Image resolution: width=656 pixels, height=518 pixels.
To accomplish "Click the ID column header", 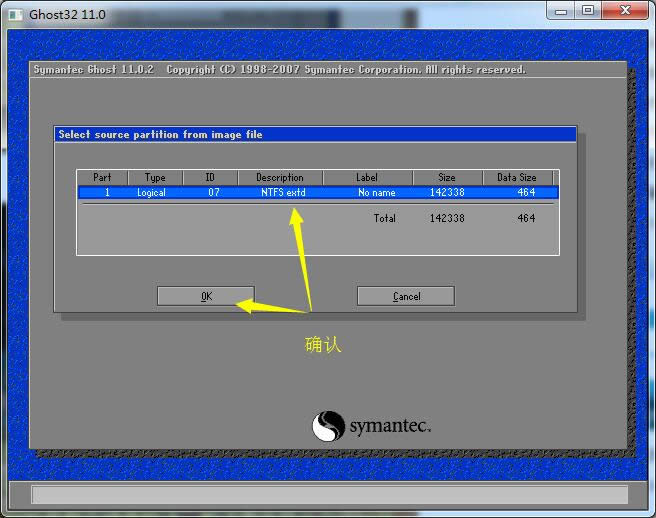I will (210, 177).
